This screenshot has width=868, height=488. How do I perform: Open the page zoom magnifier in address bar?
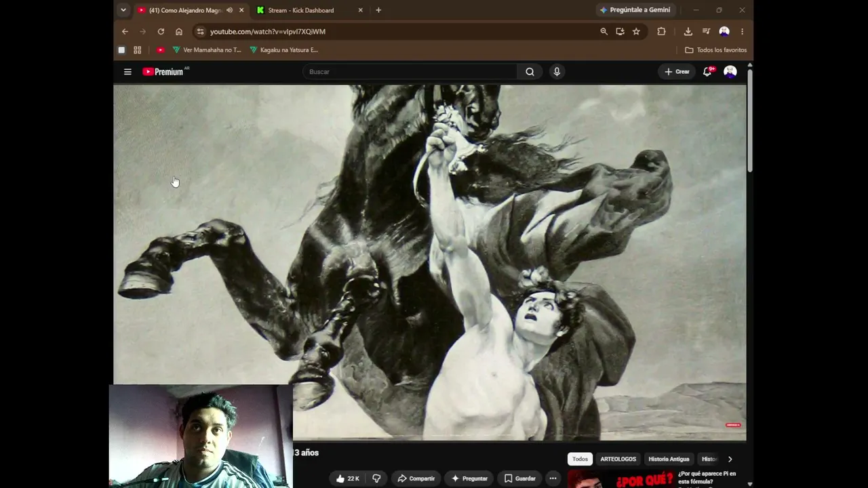pyautogui.click(x=604, y=31)
